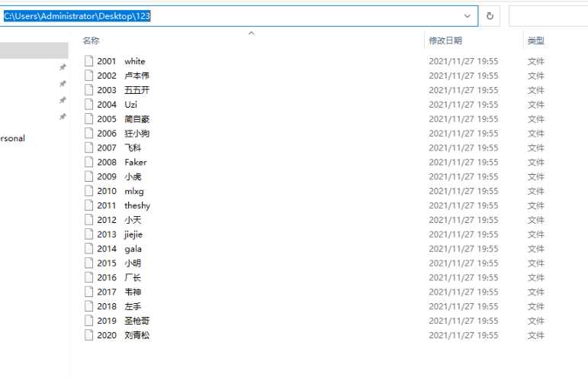The width and height of the screenshot is (588, 378).
Task: Sort files by the 修改日期 column header
Action: coord(445,40)
